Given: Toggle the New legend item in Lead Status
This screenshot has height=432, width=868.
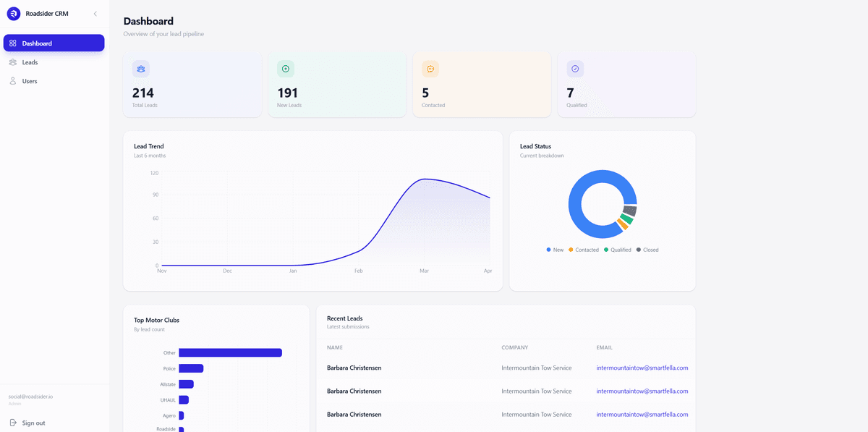Looking at the screenshot, I should (555, 250).
